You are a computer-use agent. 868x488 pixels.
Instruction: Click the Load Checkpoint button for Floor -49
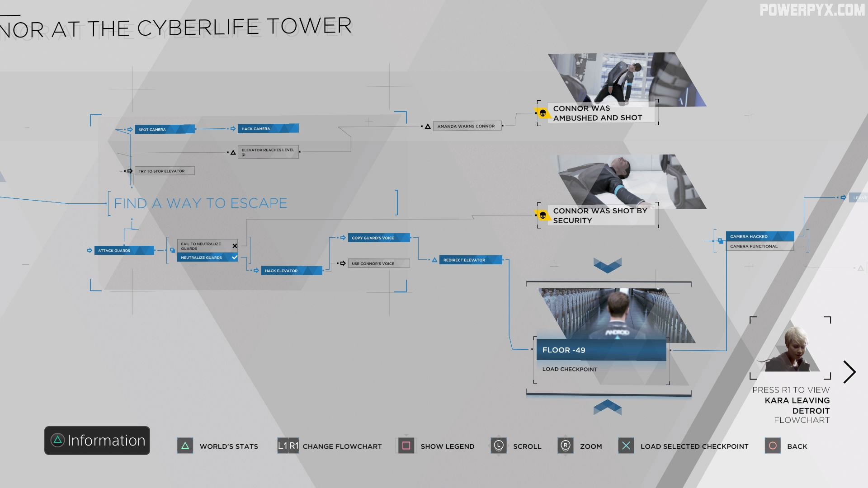coord(569,368)
